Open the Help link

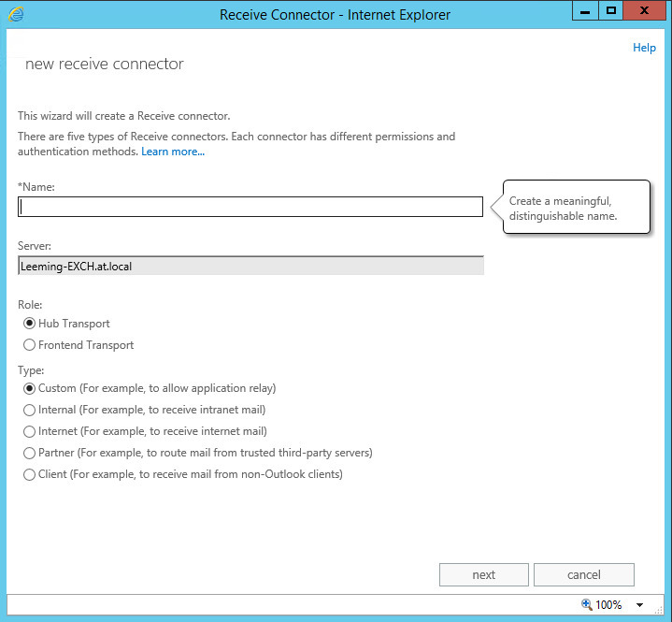[644, 48]
